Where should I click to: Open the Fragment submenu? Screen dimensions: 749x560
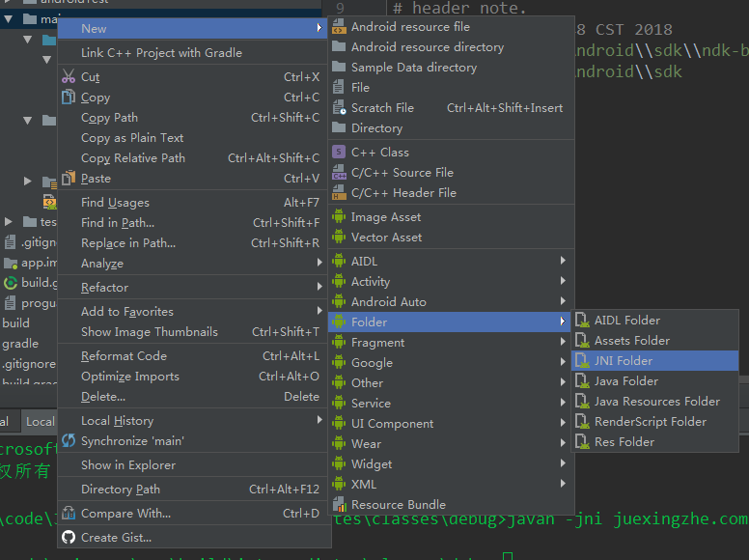(x=451, y=342)
